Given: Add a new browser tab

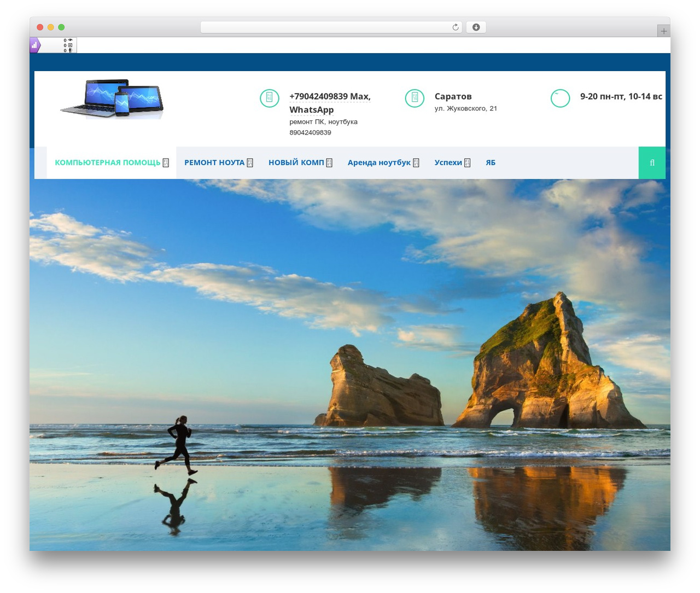Looking at the screenshot, I should [x=664, y=31].
